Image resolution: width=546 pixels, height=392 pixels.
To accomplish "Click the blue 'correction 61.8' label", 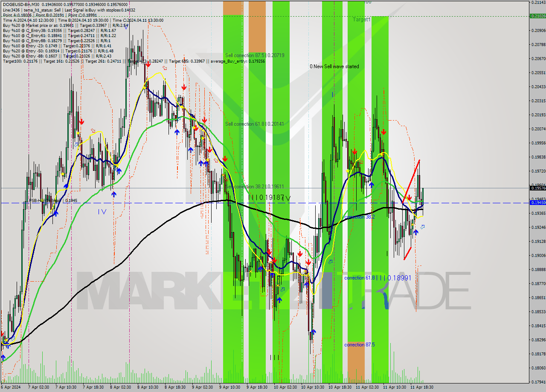I will pos(360,278).
